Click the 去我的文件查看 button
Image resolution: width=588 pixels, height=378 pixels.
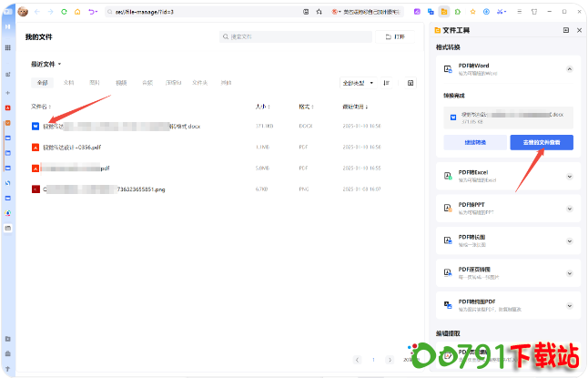(542, 142)
